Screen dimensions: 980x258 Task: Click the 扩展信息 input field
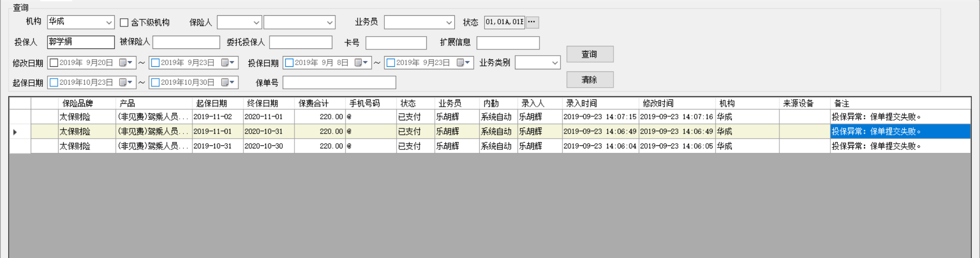[x=508, y=43]
